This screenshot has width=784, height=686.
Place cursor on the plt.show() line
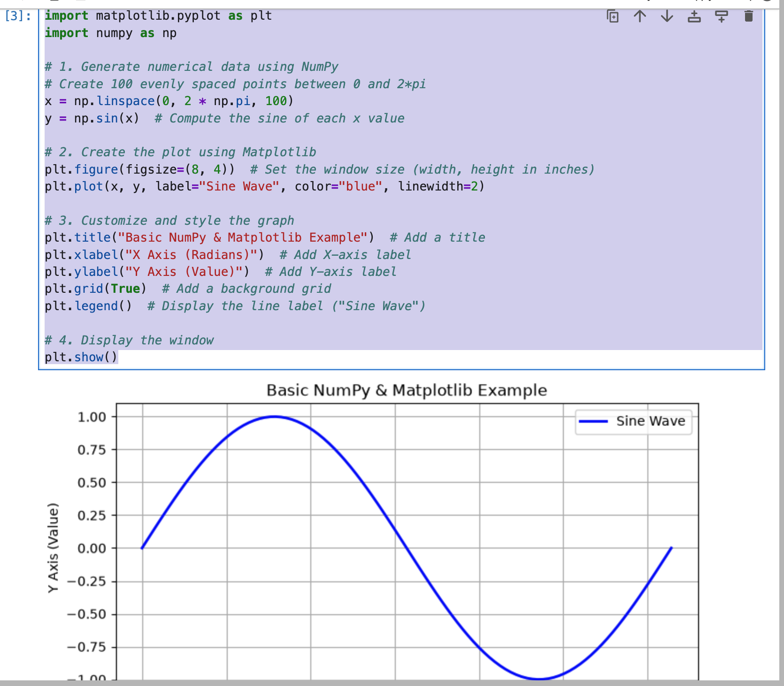[81, 357]
